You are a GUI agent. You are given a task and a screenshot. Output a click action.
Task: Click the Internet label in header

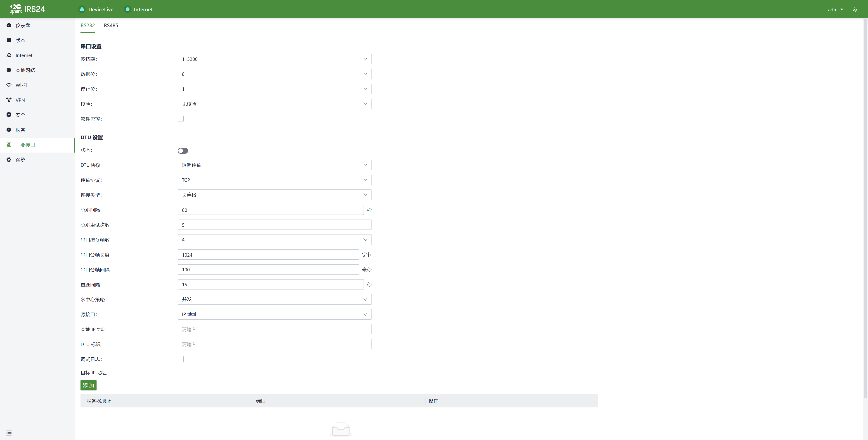point(143,10)
